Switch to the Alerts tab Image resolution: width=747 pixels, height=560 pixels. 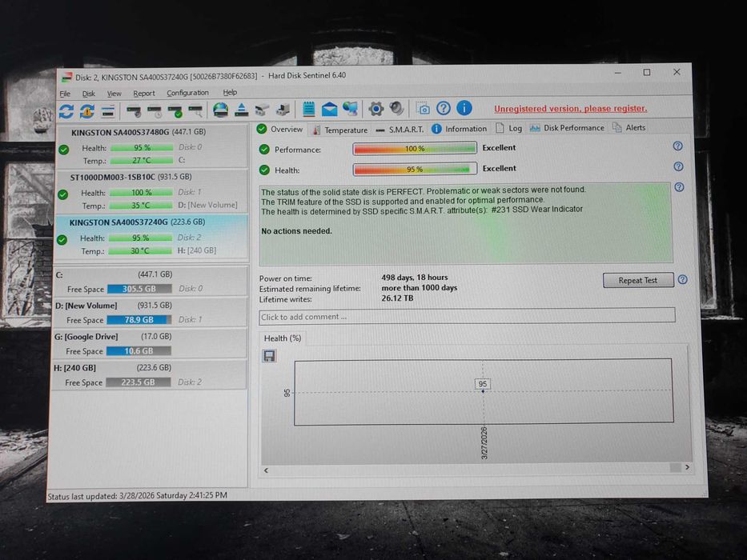629,127
